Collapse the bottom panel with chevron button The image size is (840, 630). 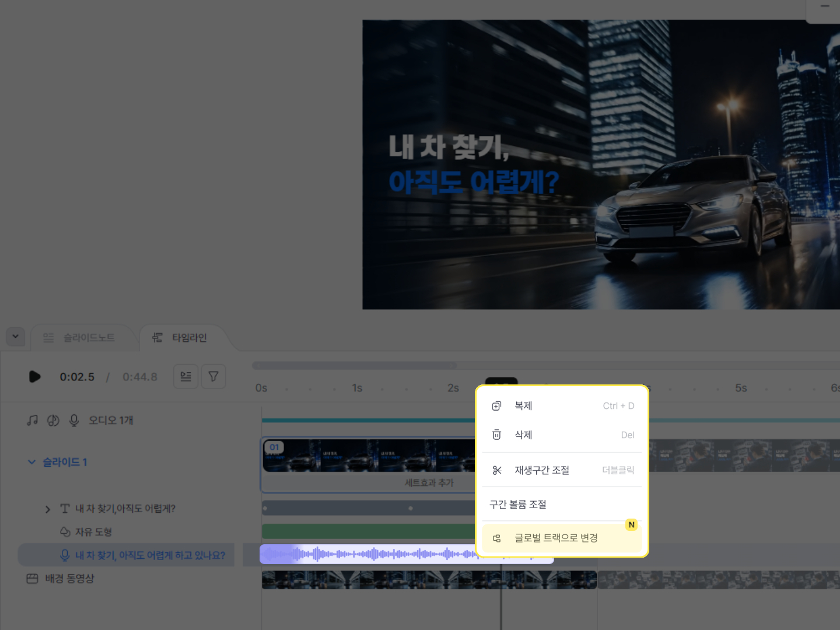[x=15, y=337]
